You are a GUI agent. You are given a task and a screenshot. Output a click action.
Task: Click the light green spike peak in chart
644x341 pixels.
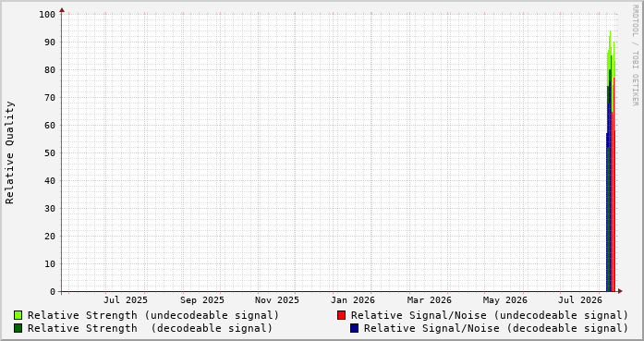click(610, 32)
